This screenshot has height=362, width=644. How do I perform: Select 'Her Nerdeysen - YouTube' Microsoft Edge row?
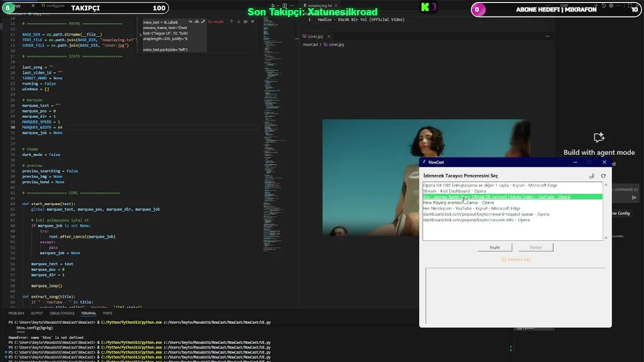[512, 208]
